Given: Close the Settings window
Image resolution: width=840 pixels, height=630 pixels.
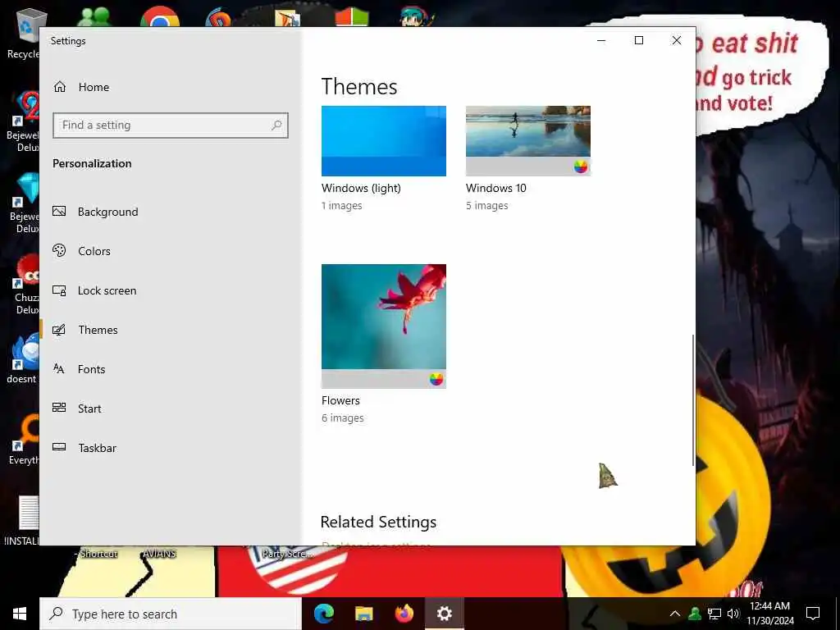Looking at the screenshot, I should tap(677, 41).
